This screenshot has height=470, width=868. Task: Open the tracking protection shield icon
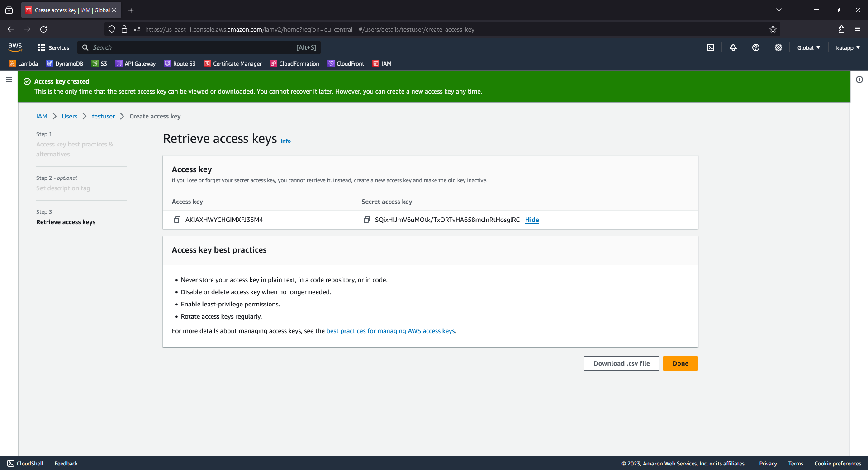click(x=112, y=29)
